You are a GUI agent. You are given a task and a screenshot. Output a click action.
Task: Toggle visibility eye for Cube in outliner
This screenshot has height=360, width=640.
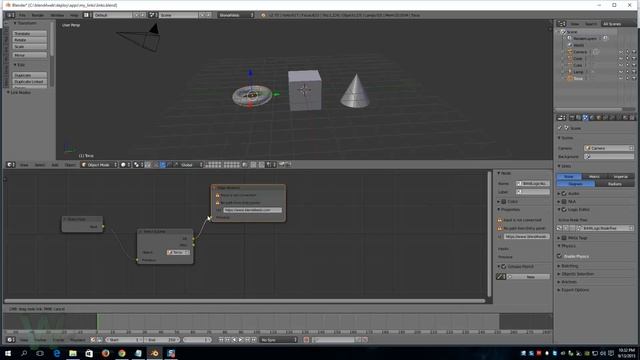tap(621, 65)
